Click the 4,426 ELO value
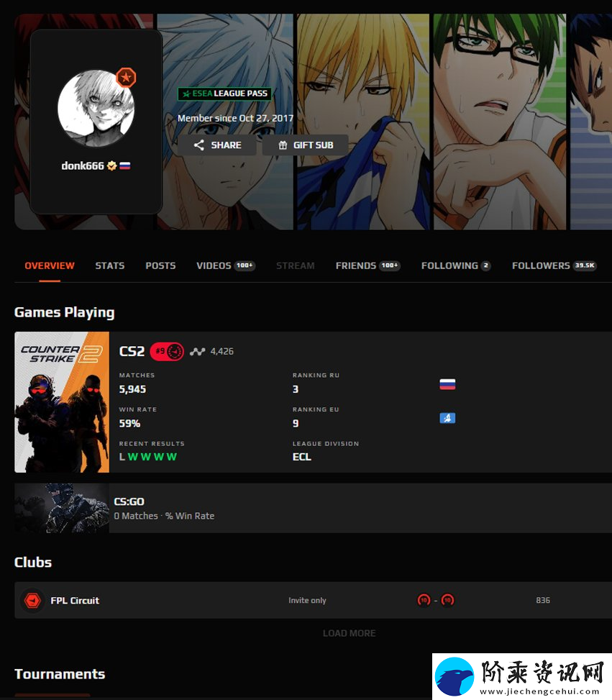 coord(221,351)
